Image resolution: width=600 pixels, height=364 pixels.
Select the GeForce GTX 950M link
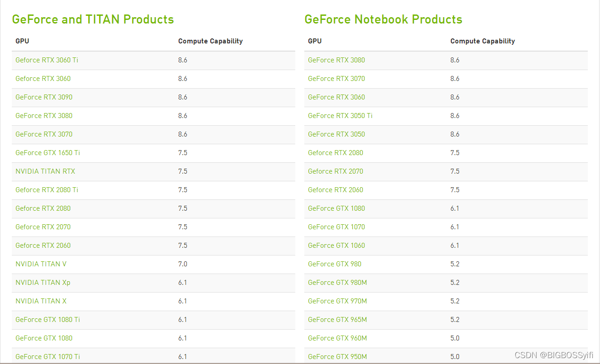click(x=337, y=357)
